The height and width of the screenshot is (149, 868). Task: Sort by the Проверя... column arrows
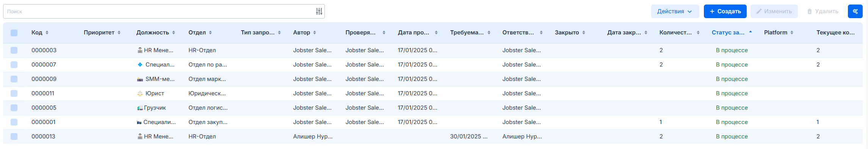[x=384, y=33]
